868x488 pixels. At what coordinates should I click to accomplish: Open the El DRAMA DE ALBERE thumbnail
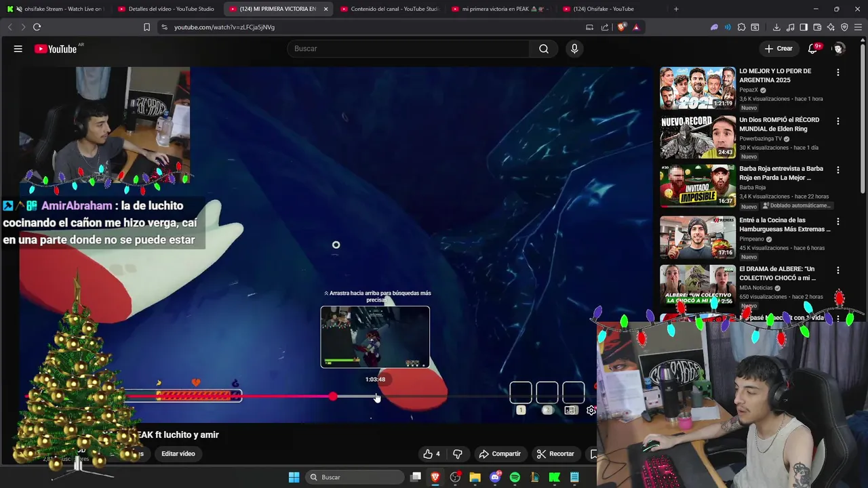[x=698, y=285]
